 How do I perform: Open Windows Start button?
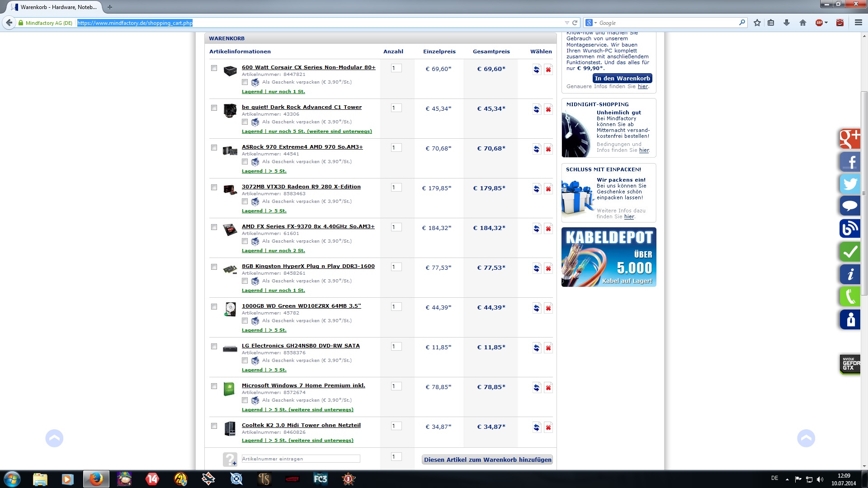12,479
